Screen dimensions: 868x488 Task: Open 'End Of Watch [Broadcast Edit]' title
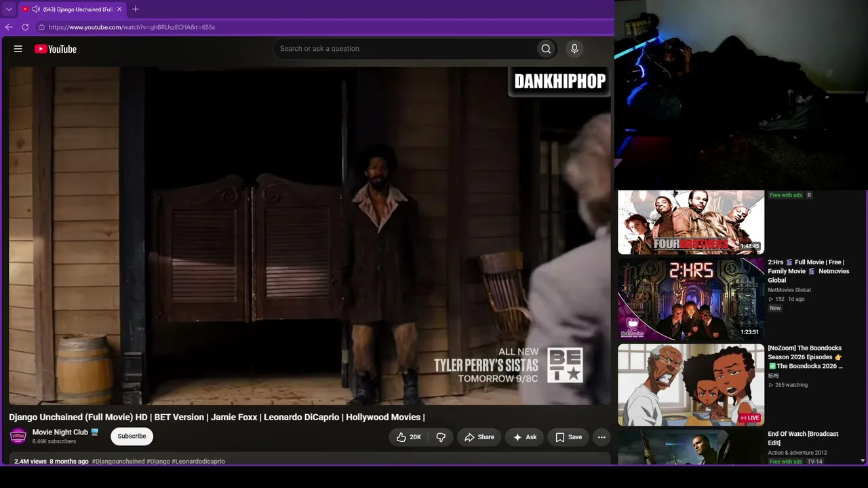coord(803,438)
